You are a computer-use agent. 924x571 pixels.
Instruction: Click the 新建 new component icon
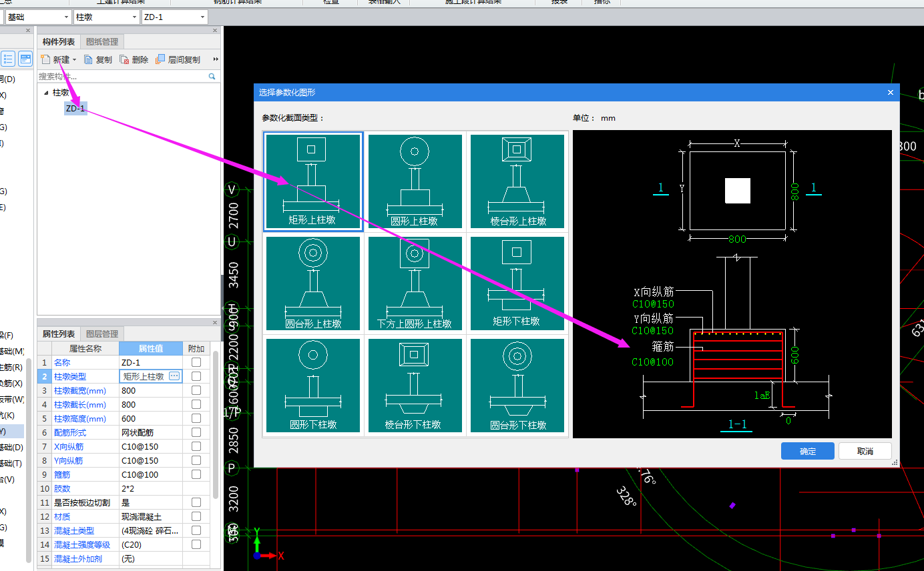[x=45, y=59]
